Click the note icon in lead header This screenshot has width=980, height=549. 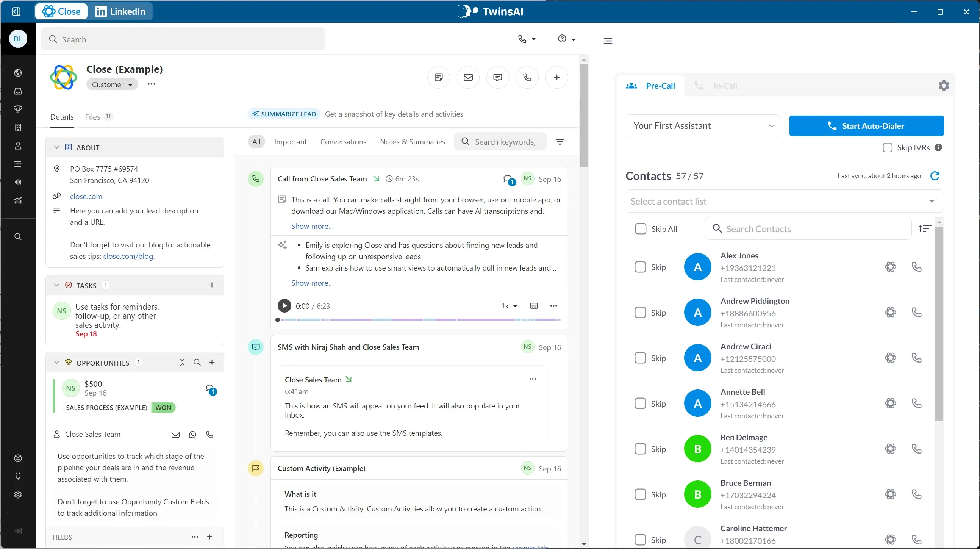tap(438, 77)
